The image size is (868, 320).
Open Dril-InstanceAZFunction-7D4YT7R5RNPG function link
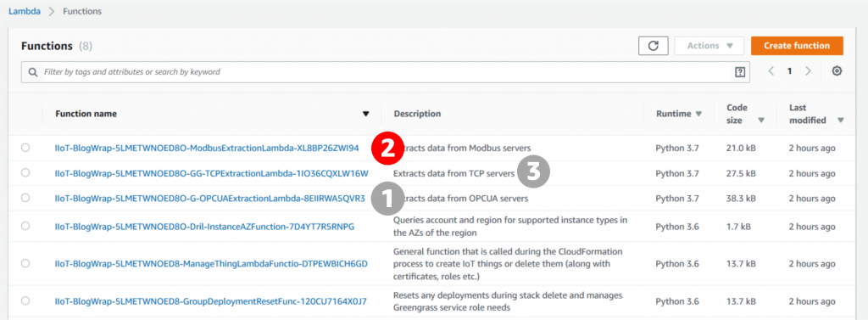click(204, 227)
